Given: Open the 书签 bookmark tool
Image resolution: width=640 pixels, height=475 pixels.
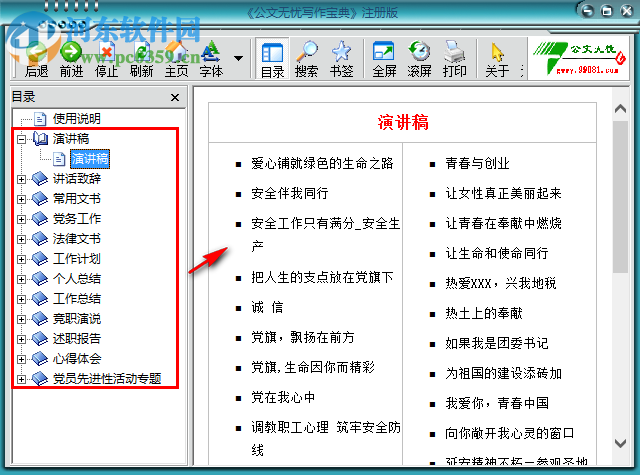Looking at the screenshot, I should coord(341,60).
